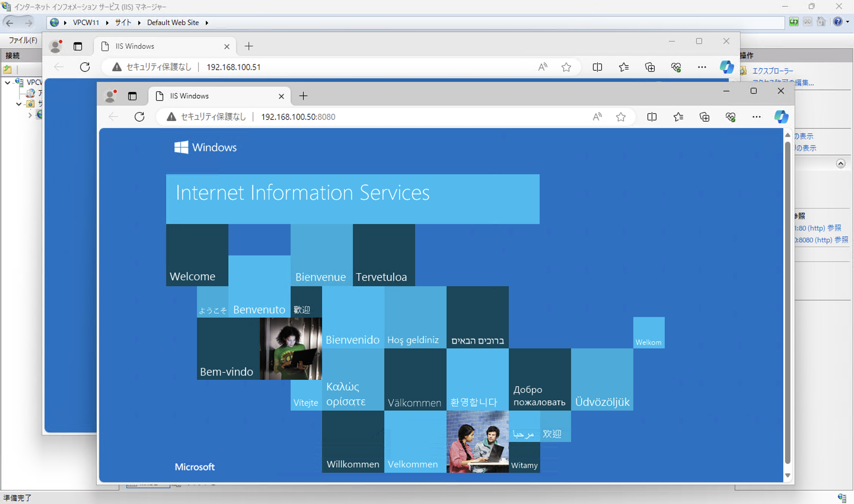Click Microsoft logo on IIS page

point(195,467)
